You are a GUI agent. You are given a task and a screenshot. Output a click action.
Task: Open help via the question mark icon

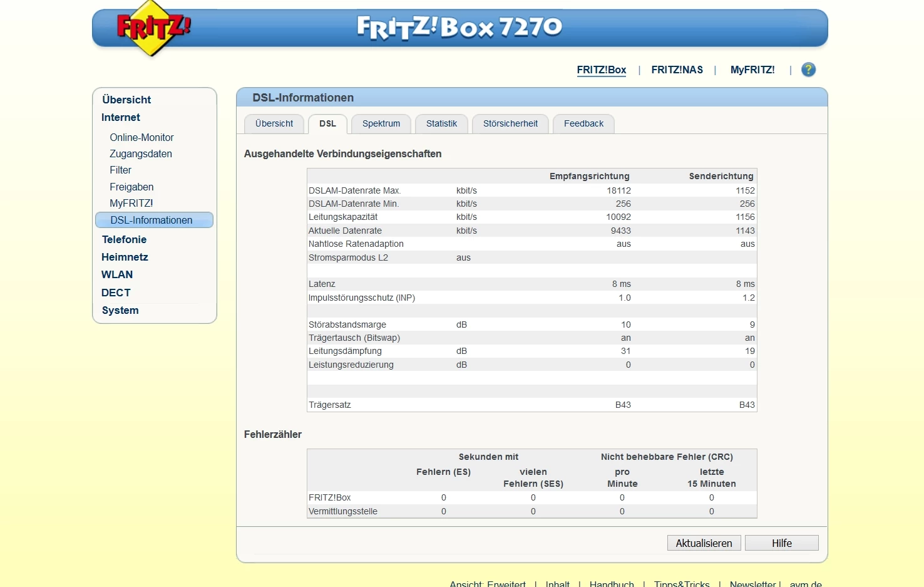pyautogui.click(x=809, y=70)
